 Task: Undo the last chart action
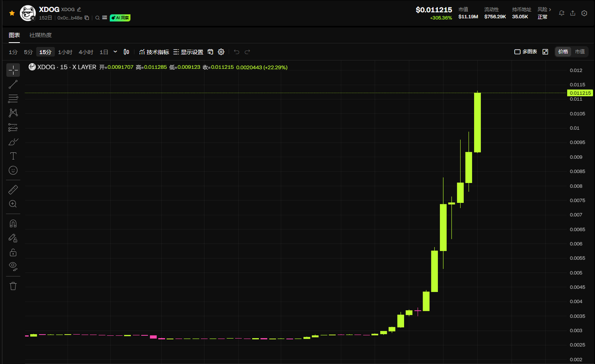coord(237,52)
